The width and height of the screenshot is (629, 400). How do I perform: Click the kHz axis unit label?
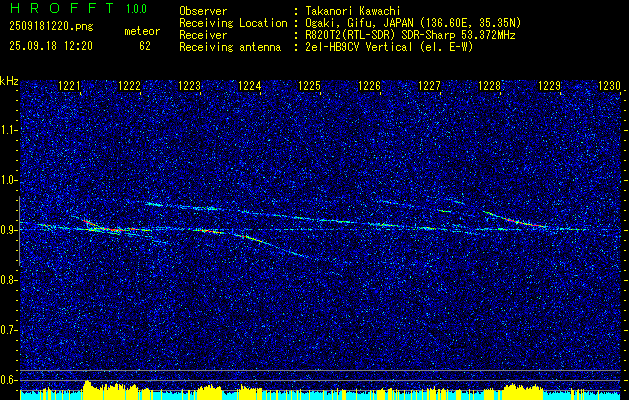[x=9, y=81]
